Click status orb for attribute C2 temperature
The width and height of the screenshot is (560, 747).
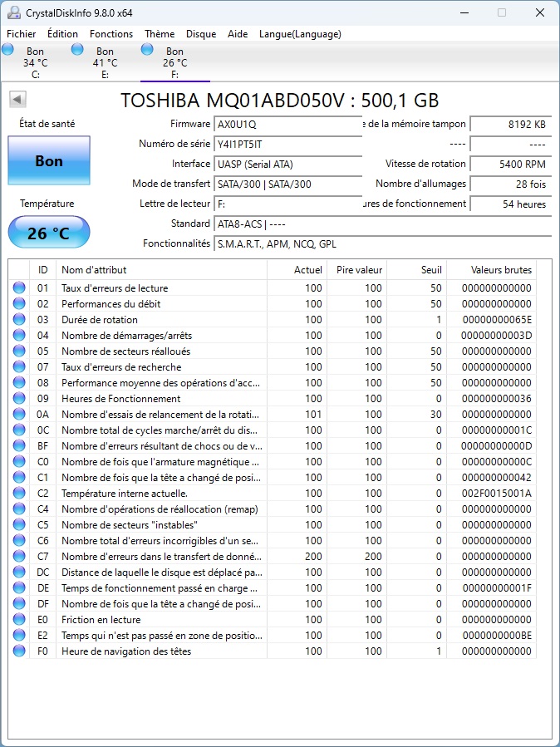click(19, 493)
